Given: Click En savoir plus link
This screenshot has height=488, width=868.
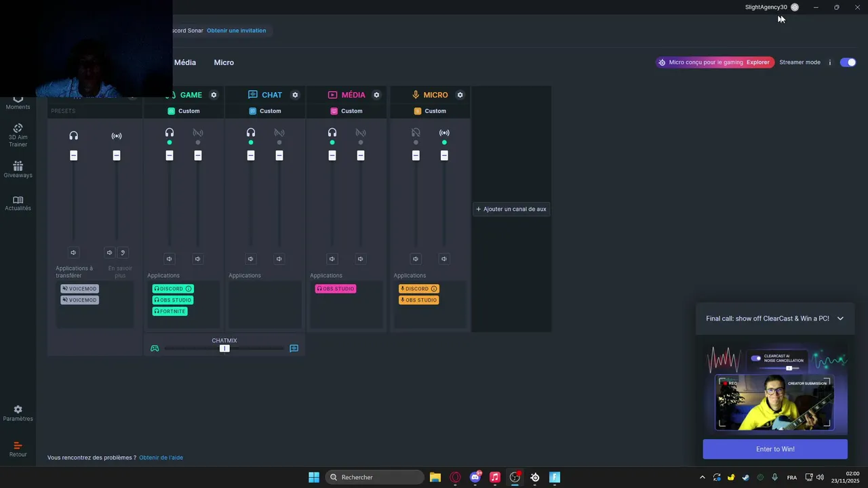Looking at the screenshot, I should click(x=120, y=272).
